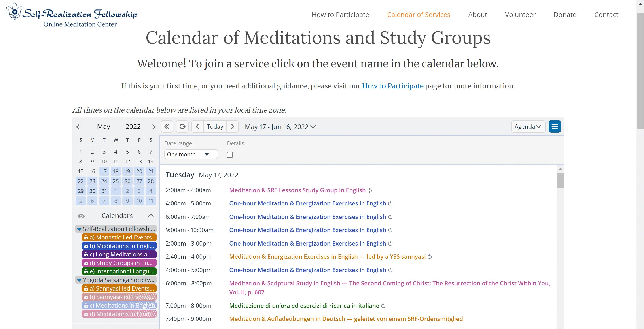Toggle calendars visibility eye icon
Image resolution: width=644 pixels, height=329 pixels.
pos(81,216)
